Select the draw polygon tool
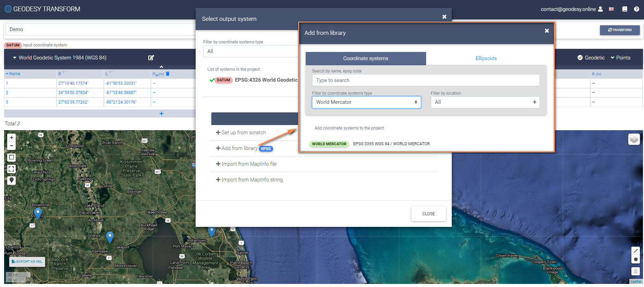The width and height of the screenshot is (644, 287). tap(635, 259)
